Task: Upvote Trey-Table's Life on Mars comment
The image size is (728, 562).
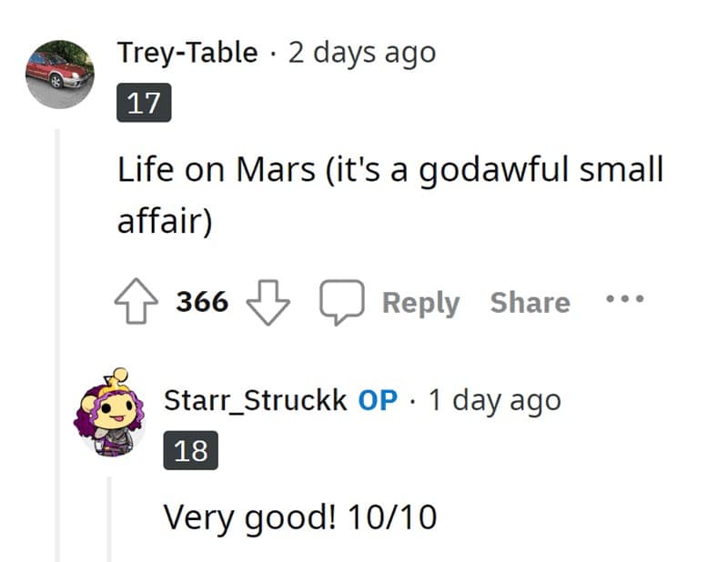Action: coord(137,303)
